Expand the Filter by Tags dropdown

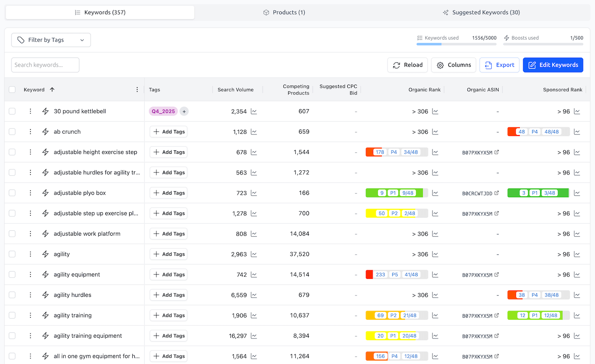coord(51,40)
